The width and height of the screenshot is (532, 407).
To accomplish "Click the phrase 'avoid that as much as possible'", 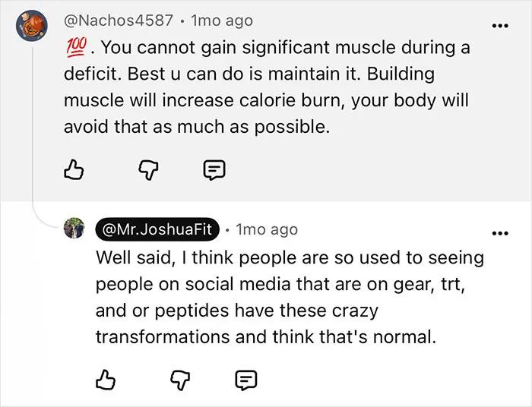I will coord(197,127).
